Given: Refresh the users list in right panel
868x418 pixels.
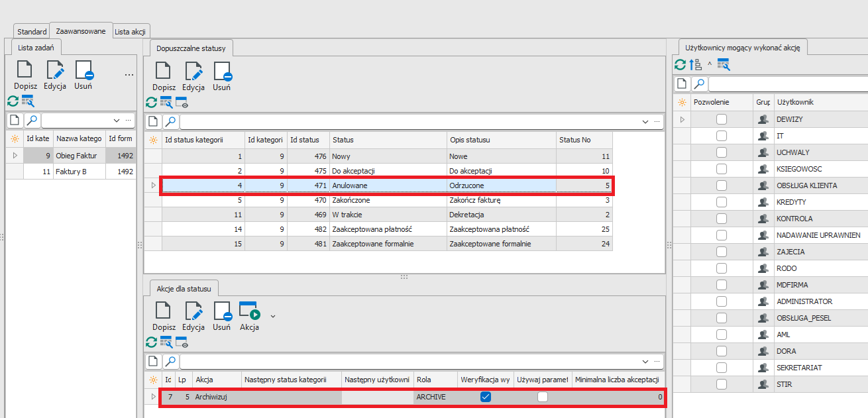Looking at the screenshot, I should tap(680, 64).
